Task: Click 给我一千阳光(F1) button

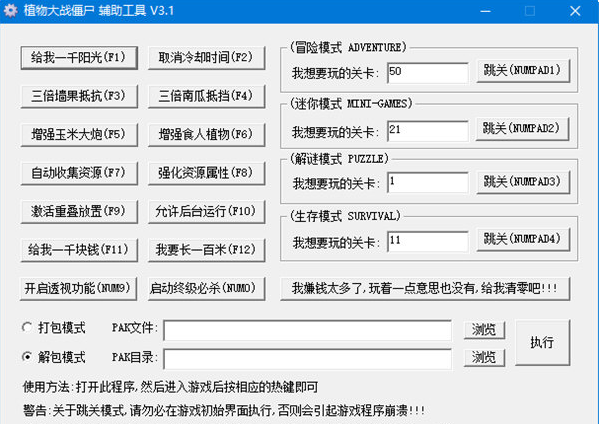Action: pyautogui.click(x=79, y=58)
